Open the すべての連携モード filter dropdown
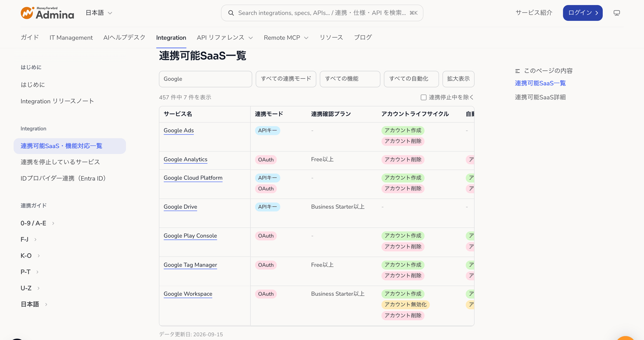This screenshot has width=644, height=340. coord(286,79)
